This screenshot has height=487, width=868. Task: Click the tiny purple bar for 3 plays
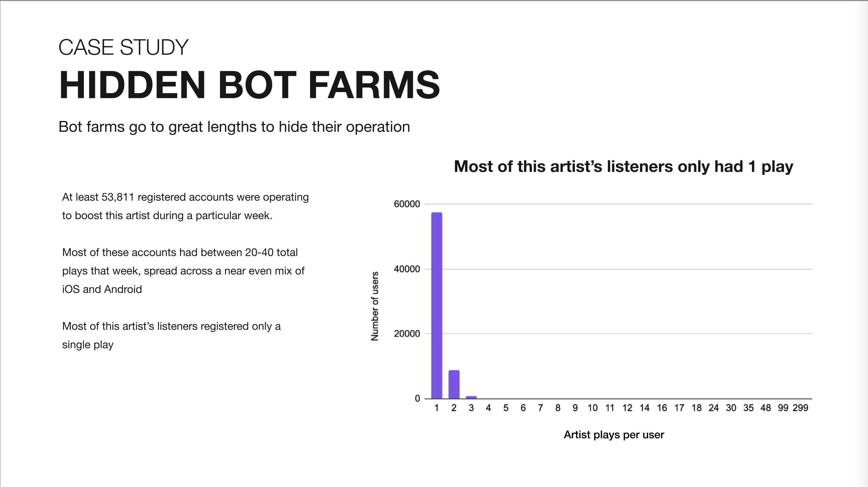coord(471,397)
